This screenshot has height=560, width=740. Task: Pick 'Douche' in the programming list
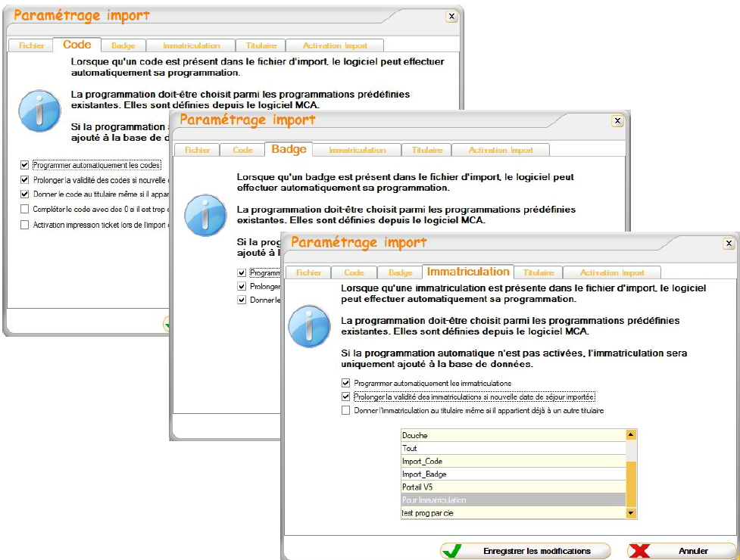tap(514, 435)
